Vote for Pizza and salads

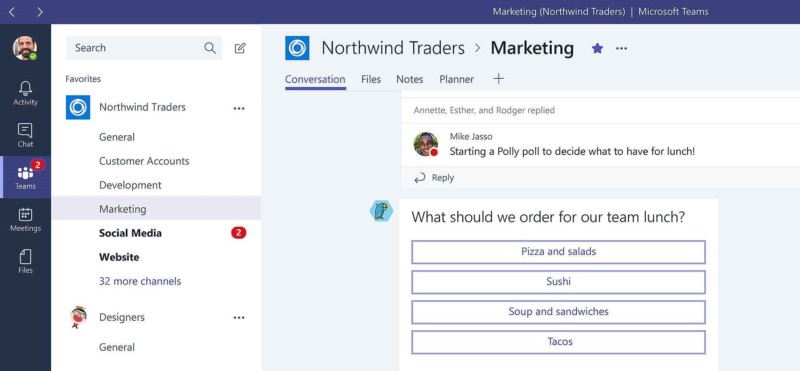[x=559, y=252]
